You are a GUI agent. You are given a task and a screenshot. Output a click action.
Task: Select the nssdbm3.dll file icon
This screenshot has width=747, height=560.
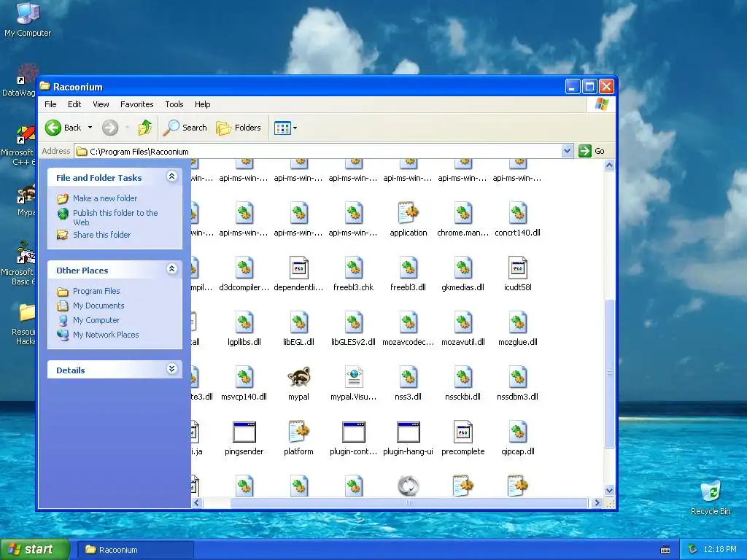pos(518,377)
